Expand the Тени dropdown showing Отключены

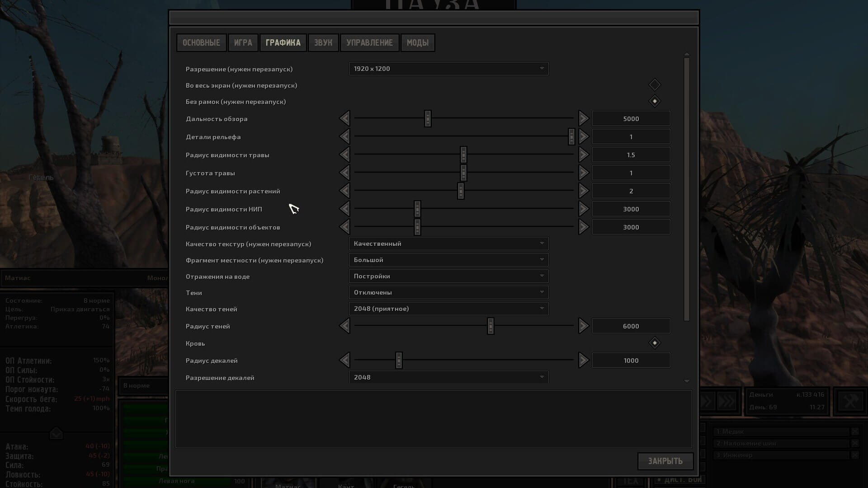click(x=448, y=292)
